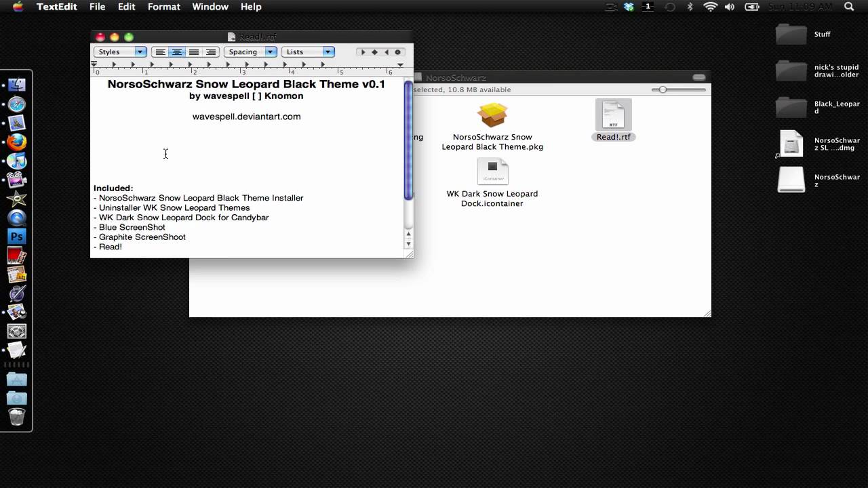Click the Bluetooth menu bar icon
868x488 pixels.
690,7
